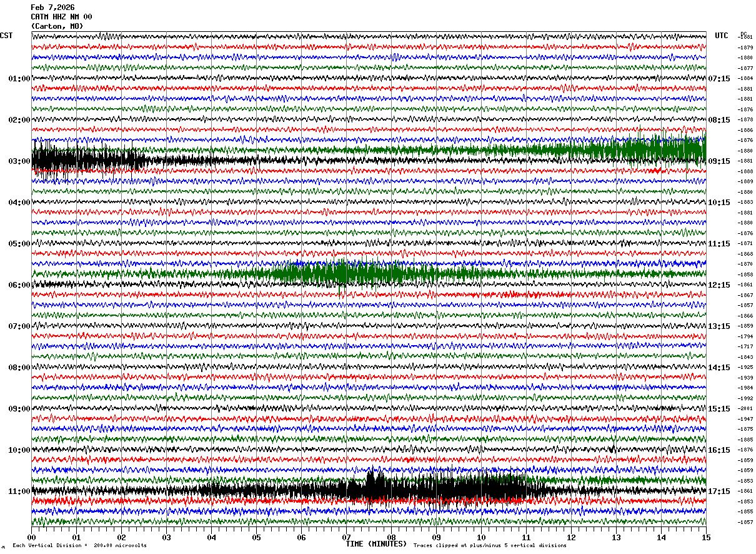This screenshot has width=756, height=554.
Task: Click the DC offset value '-1858'
Action: [x=745, y=274]
